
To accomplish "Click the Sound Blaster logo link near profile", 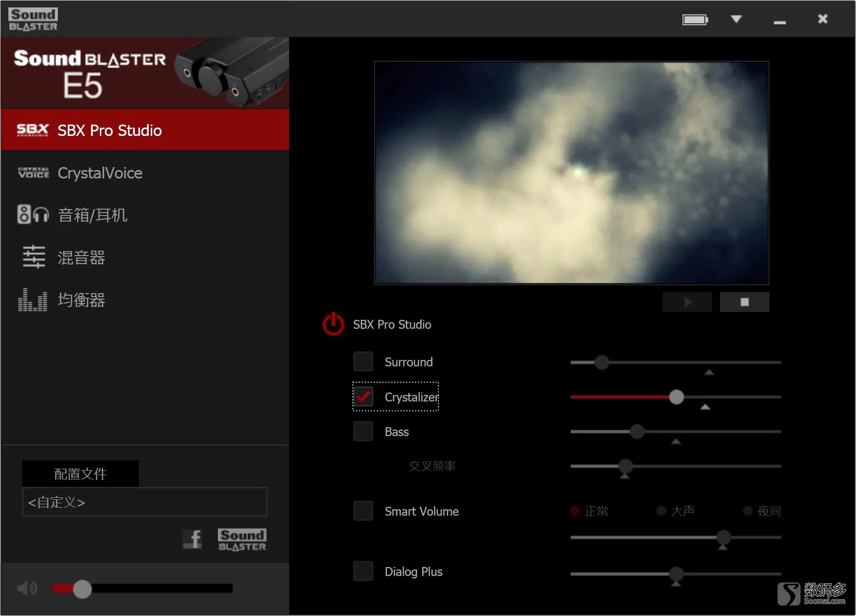I will coord(242,539).
